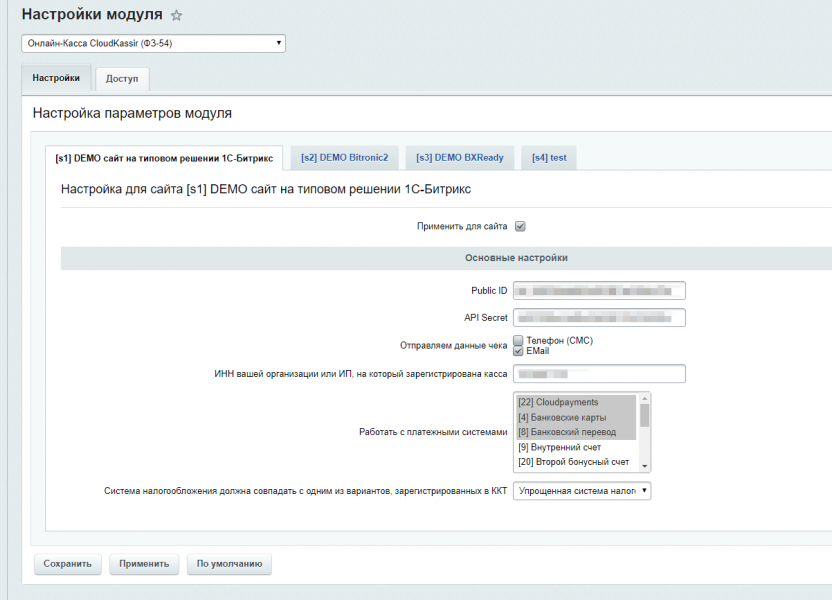Click the ИНН организации input field
Screen dimensions: 832x600
point(599,374)
